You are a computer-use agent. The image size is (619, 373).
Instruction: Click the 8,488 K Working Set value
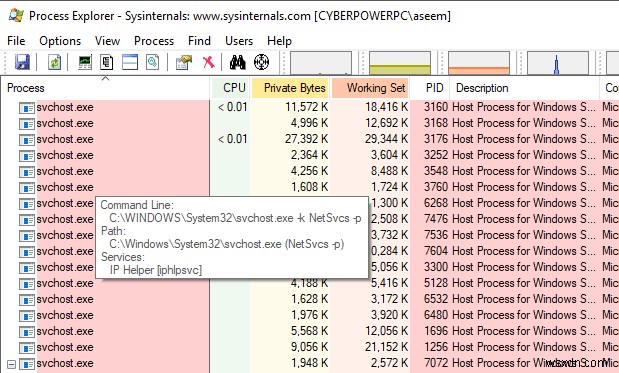[389, 171]
